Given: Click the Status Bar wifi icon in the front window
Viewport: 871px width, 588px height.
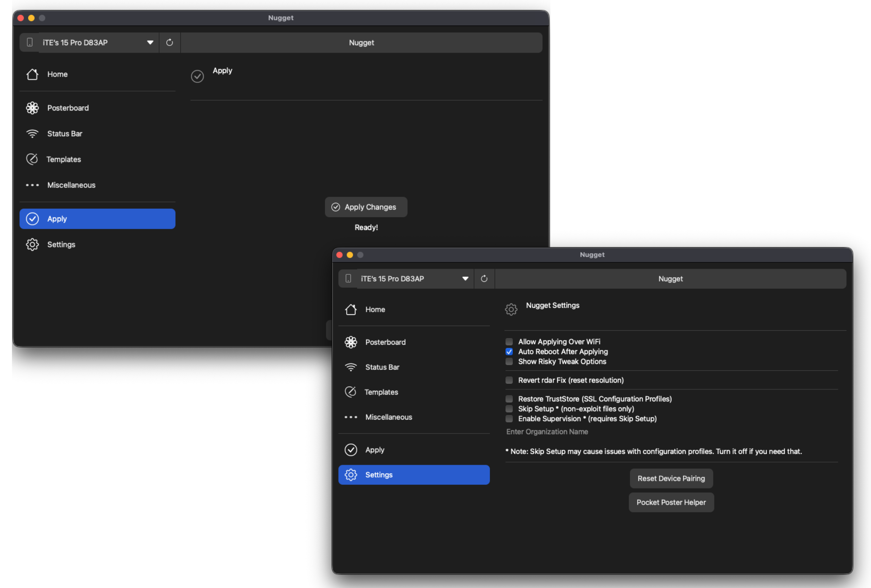Looking at the screenshot, I should pyautogui.click(x=351, y=367).
